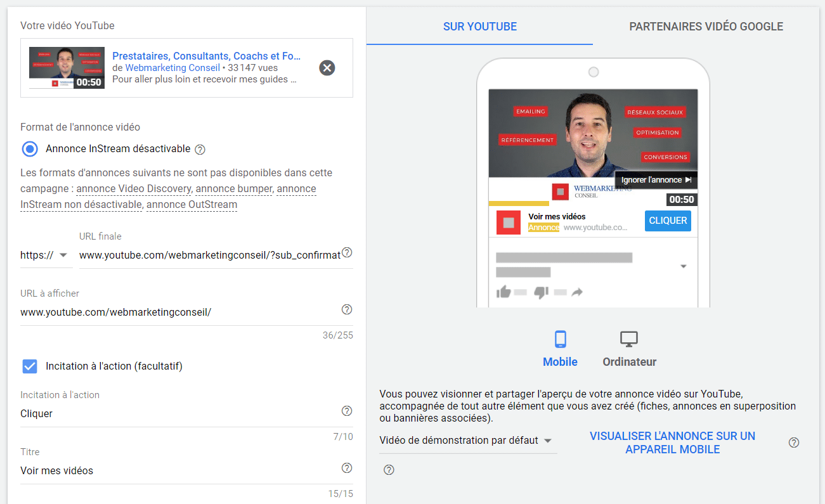Remove the selected YouTube video with X icon
This screenshot has width=825, height=504.
pyautogui.click(x=327, y=68)
